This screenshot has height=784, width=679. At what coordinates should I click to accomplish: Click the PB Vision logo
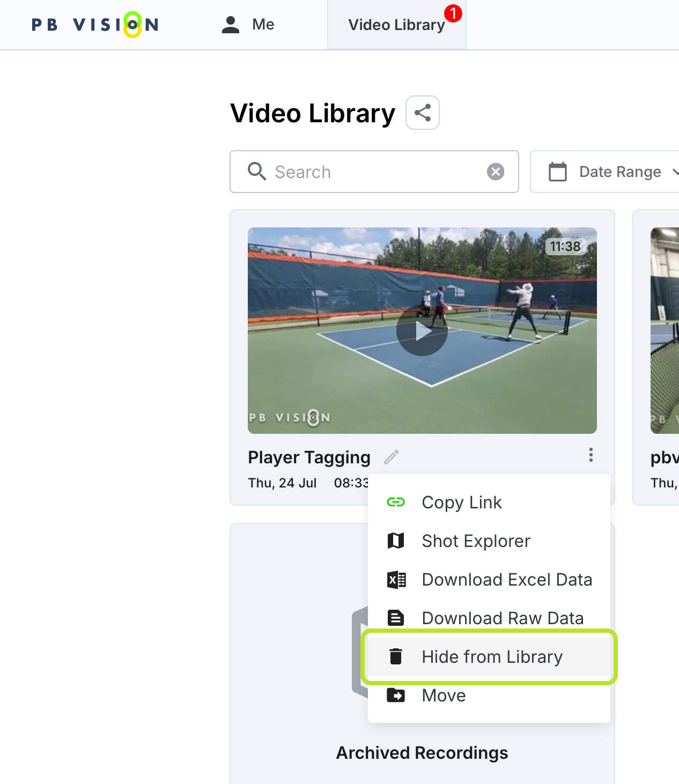(95, 25)
